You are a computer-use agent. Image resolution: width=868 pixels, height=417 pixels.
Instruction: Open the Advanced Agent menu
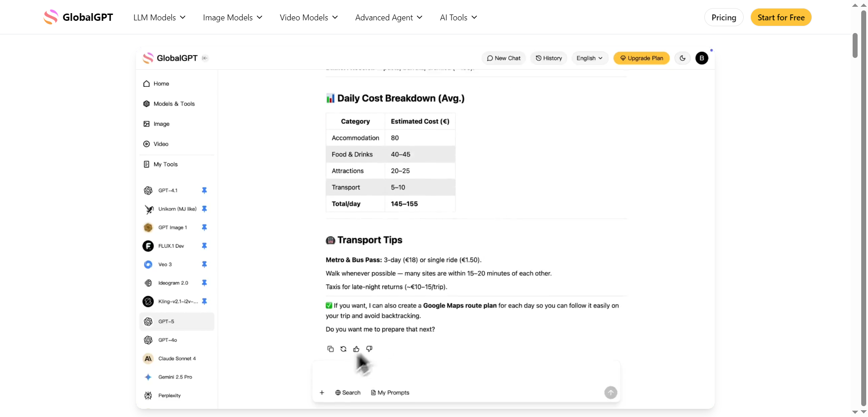(388, 17)
